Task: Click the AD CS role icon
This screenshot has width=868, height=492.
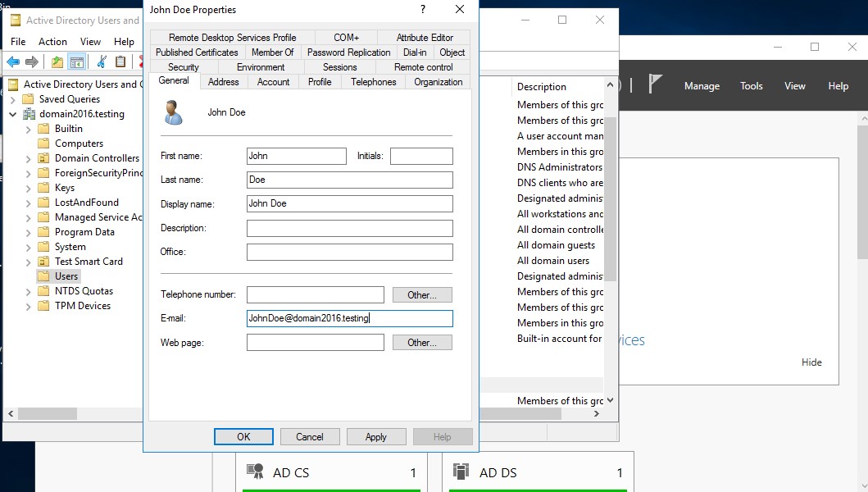Action: (255, 471)
